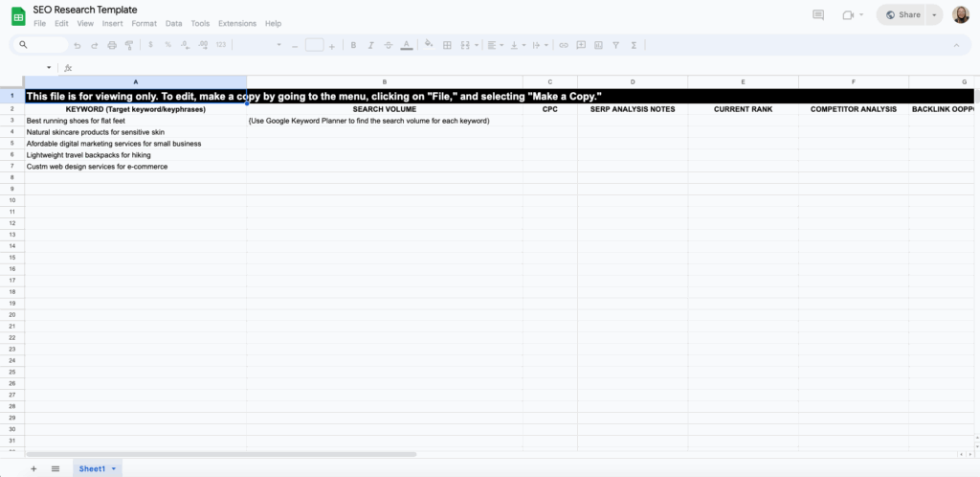Viewport: 980px width, 477px height.
Task: Open the File menu
Action: click(x=39, y=23)
